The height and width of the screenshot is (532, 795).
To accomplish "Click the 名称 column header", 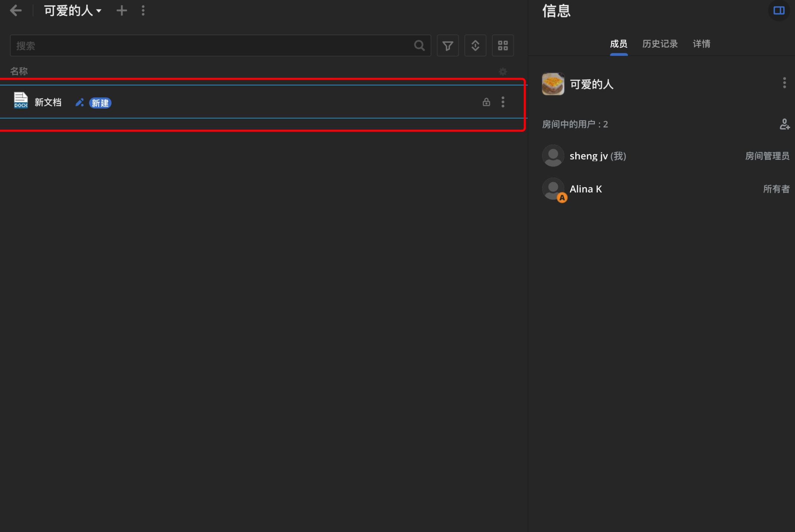I will coord(19,71).
